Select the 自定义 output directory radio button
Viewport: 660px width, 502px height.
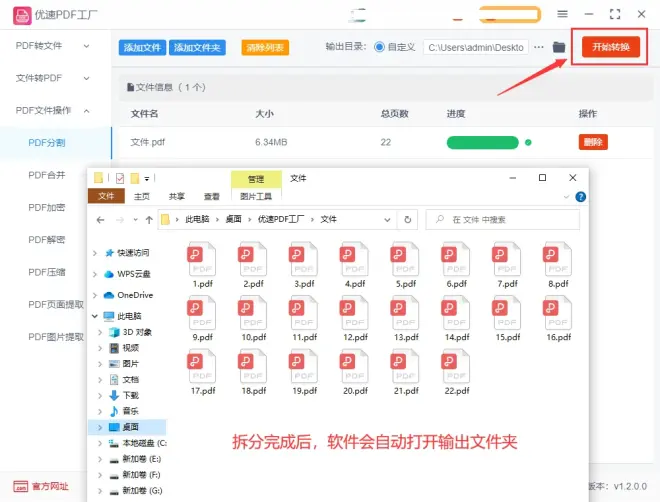pos(380,47)
